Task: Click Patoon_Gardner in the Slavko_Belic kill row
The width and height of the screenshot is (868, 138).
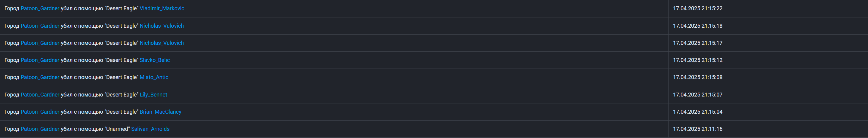Action: 40,60
